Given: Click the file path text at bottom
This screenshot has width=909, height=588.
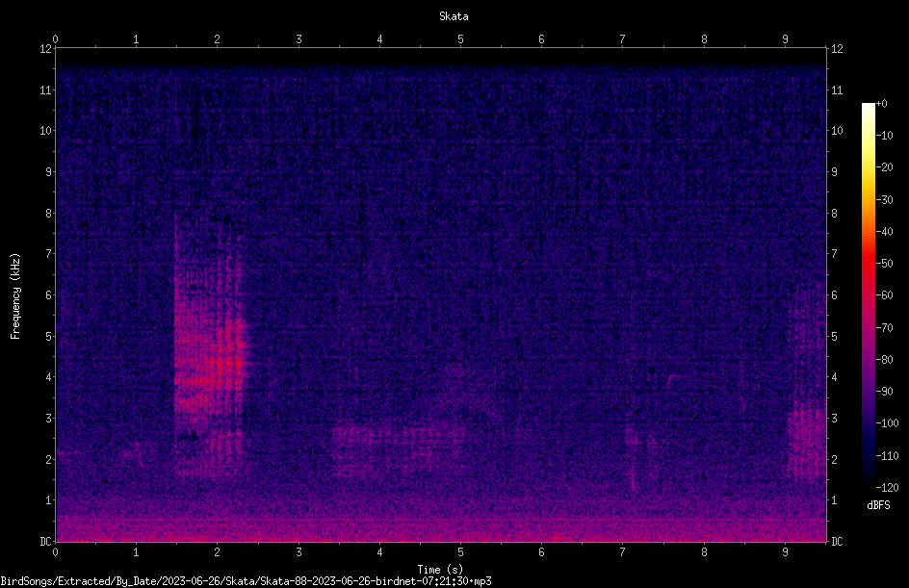Looking at the screenshot, I should 246,581.
